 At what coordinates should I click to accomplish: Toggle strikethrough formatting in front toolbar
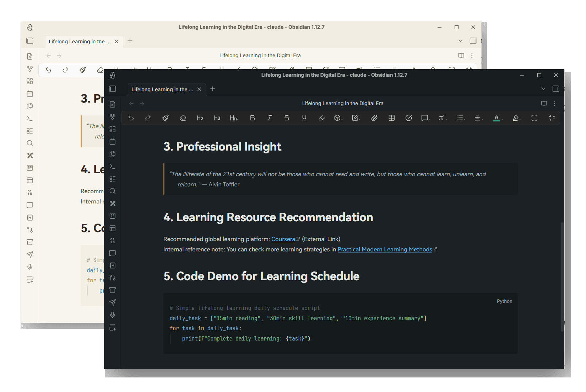(x=287, y=118)
